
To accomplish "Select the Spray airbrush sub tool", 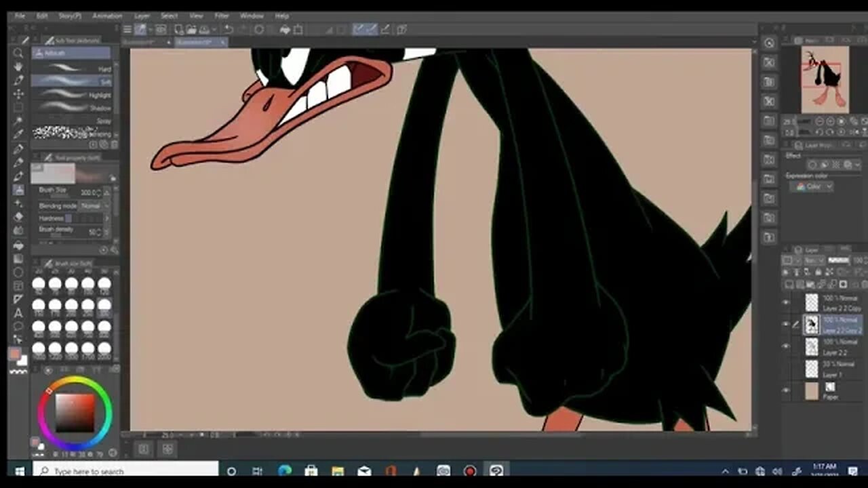I will (x=72, y=120).
